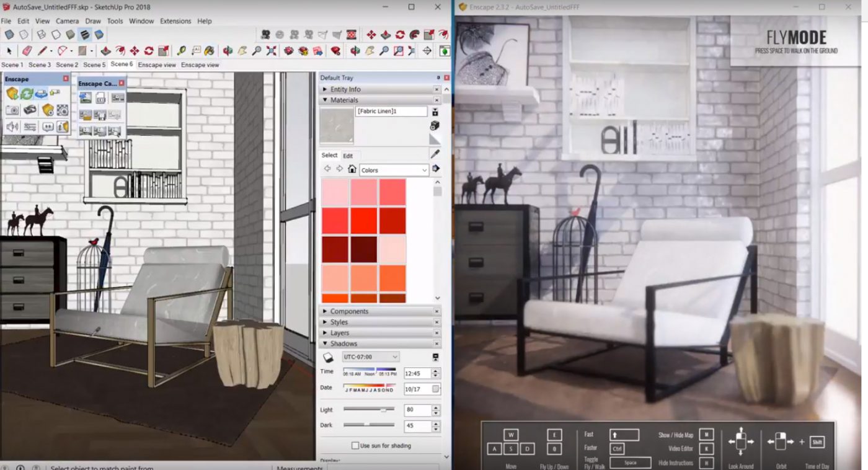Click the material name field Fabric Linen
The image size is (868, 470).
click(x=391, y=112)
